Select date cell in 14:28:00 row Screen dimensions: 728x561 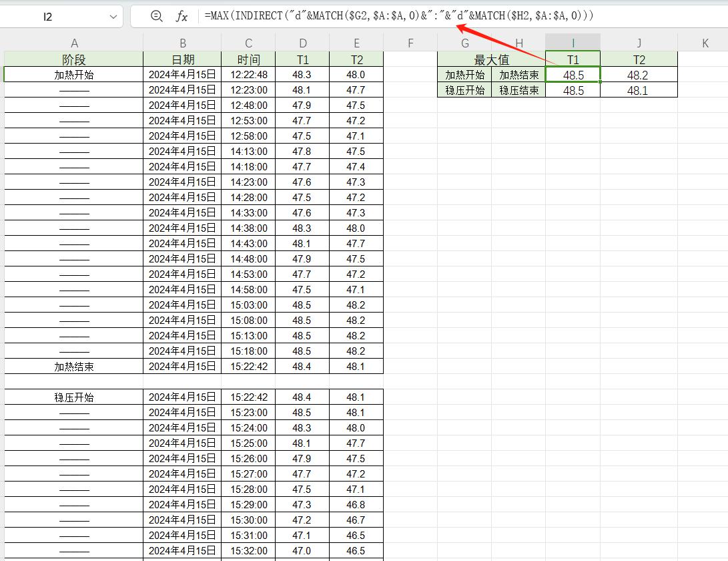[x=182, y=197]
